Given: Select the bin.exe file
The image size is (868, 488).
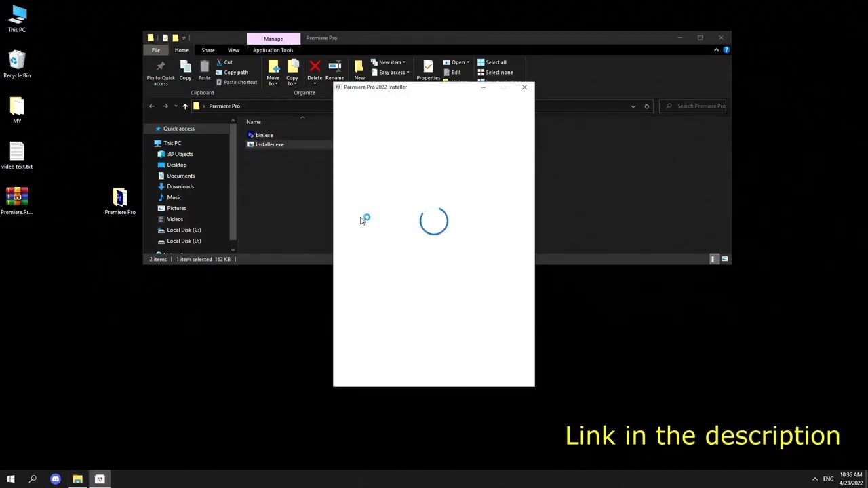Looking at the screenshot, I should pyautogui.click(x=264, y=135).
